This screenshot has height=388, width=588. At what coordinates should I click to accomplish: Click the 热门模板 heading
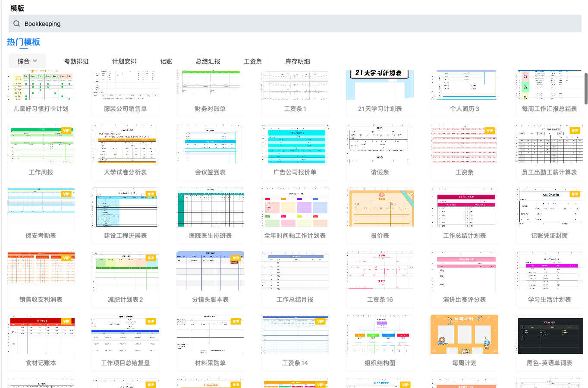(23, 42)
